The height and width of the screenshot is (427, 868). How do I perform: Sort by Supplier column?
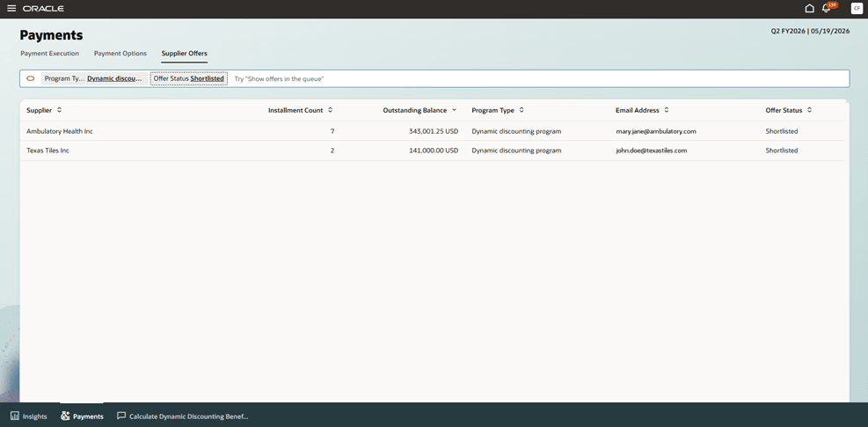(x=59, y=110)
